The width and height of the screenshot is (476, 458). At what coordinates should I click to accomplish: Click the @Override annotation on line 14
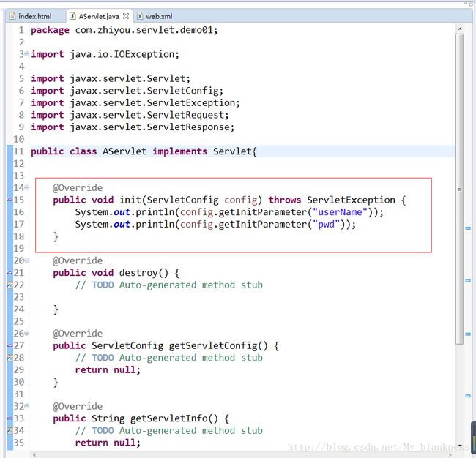(78, 188)
